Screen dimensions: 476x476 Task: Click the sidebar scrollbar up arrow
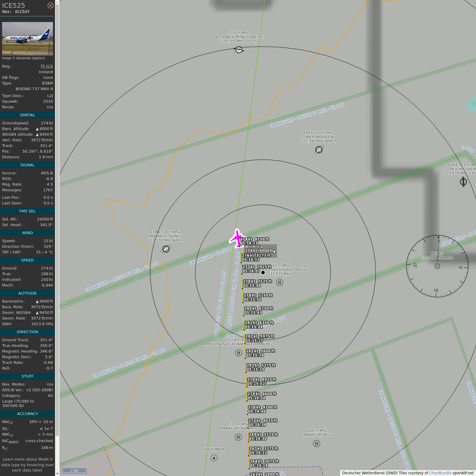click(x=57, y=2)
